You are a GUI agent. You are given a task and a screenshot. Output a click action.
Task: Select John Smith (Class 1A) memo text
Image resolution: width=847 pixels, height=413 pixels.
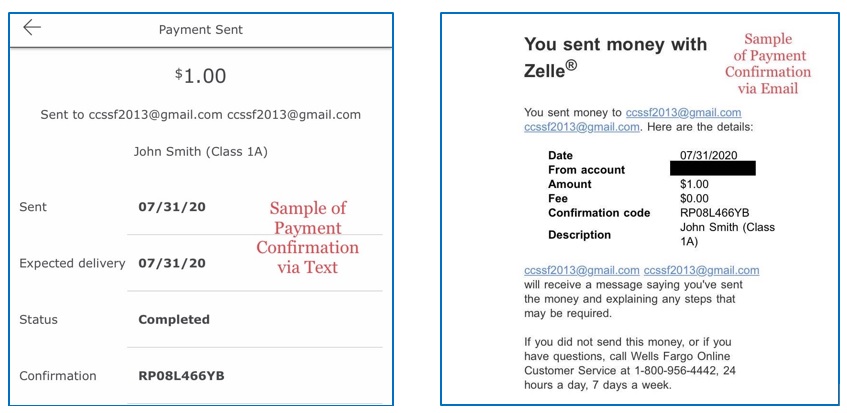(x=200, y=152)
